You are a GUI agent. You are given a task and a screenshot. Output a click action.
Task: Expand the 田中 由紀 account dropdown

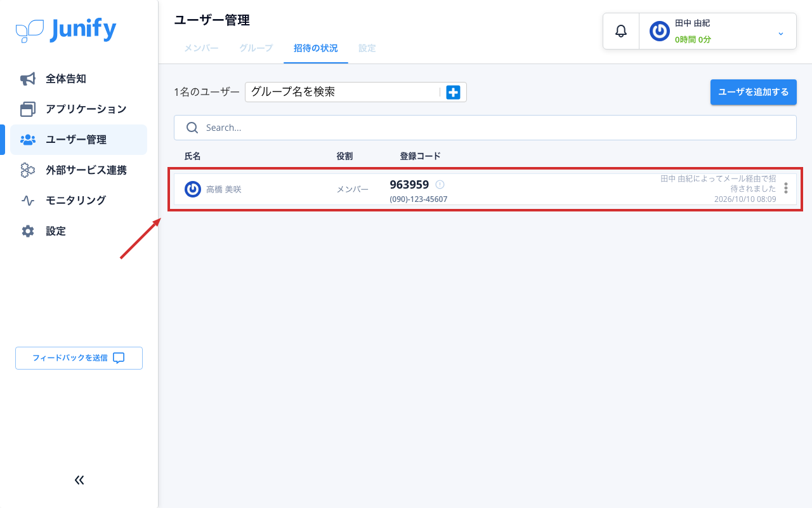(781, 33)
